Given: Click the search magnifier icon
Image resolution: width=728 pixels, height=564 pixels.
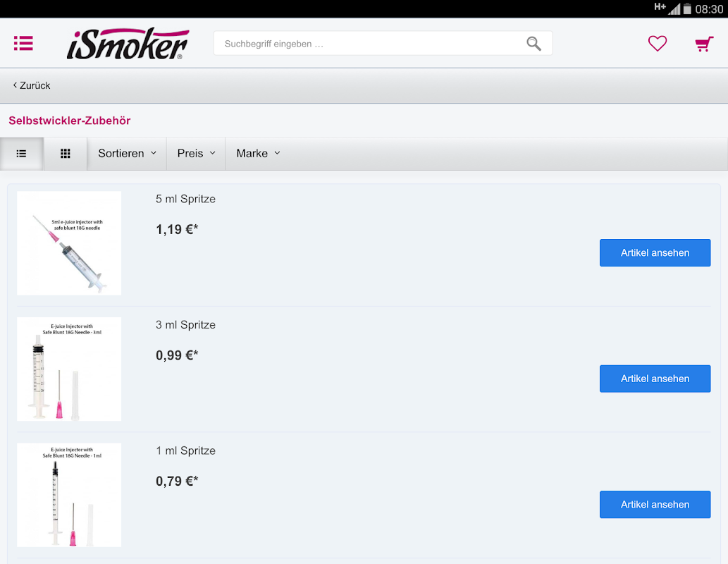Looking at the screenshot, I should coord(533,44).
